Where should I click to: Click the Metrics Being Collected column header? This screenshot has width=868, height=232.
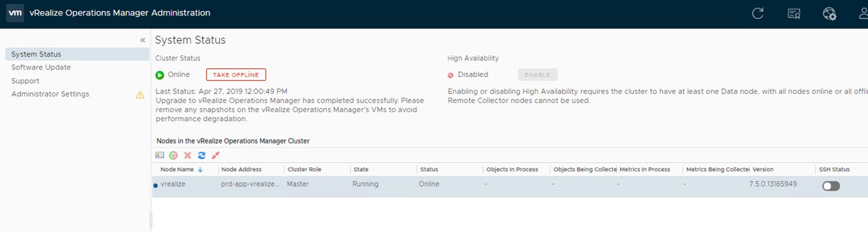point(718,169)
